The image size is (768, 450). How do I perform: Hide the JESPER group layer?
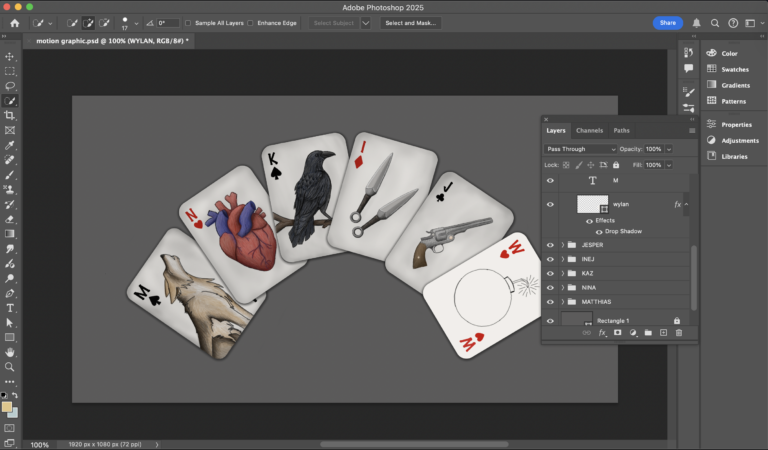click(550, 245)
